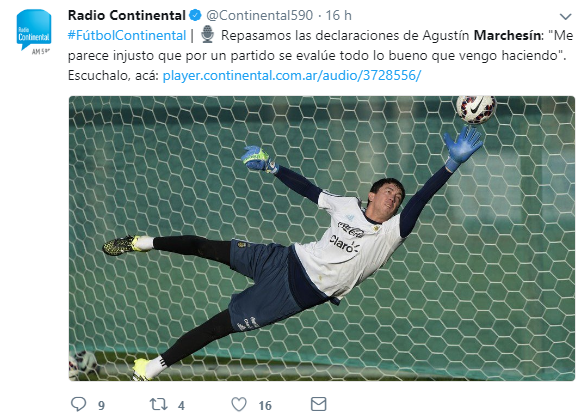582x420 pixels.
Task: Open the #FútbolContinental hashtag
Action: click(x=127, y=35)
